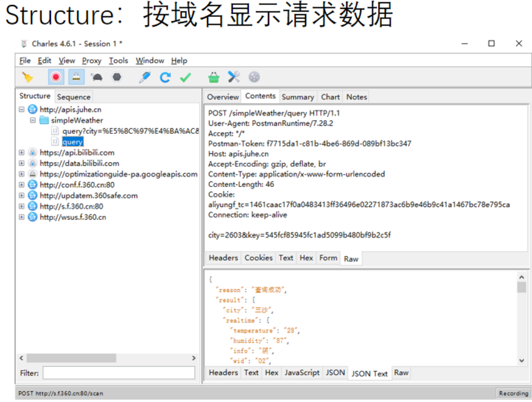Click globe icon of http://wsus.f.360.cn
532x402 pixels.
pyautogui.click(x=32, y=217)
